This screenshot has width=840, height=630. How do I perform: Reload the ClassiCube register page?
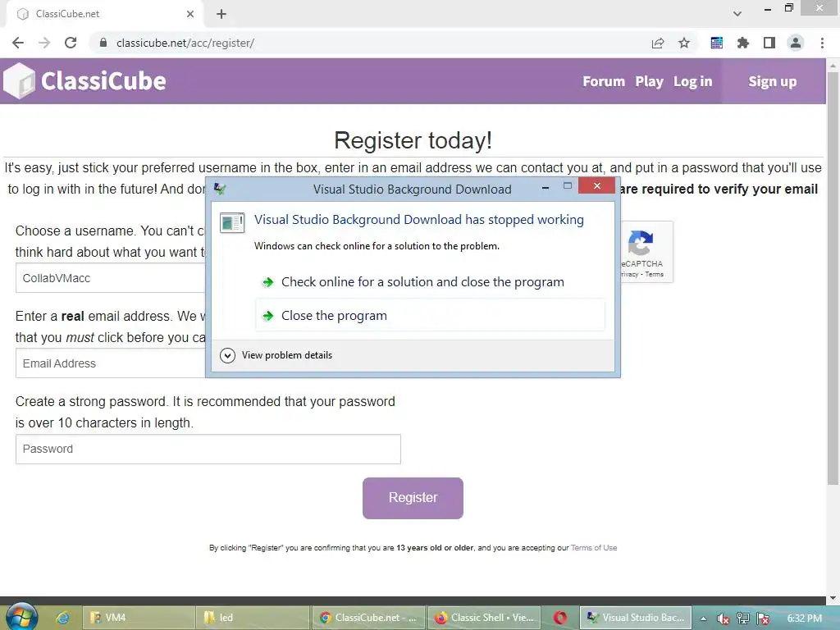71,43
